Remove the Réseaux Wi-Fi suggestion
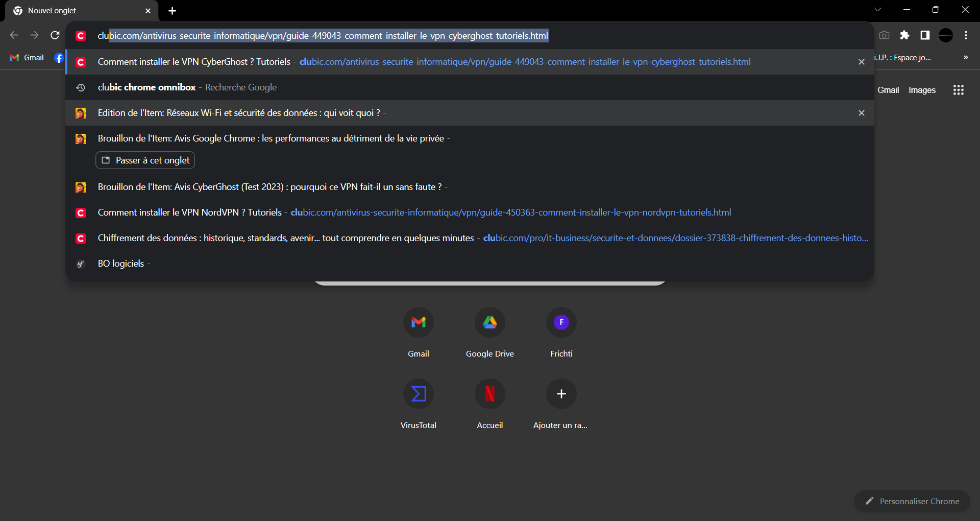Image resolution: width=980 pixels, height=521 pixels. [862, 113]
